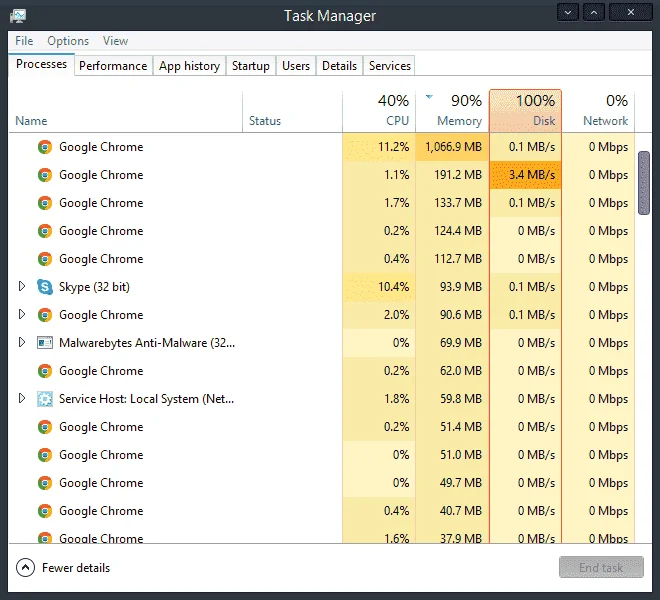Click Chrome icon in the 49.7 MB row

(x=45, y=483)
